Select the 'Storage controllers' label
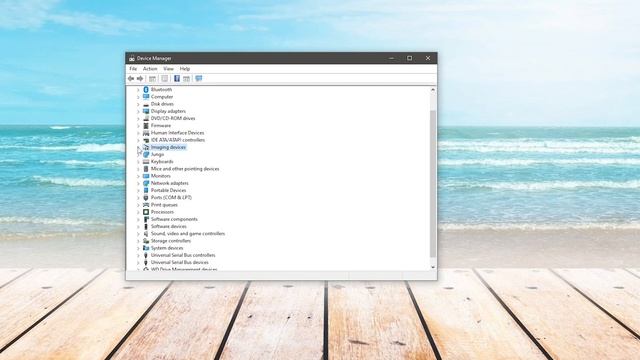This screenshot has height=360, width=640. pos(171,241)
